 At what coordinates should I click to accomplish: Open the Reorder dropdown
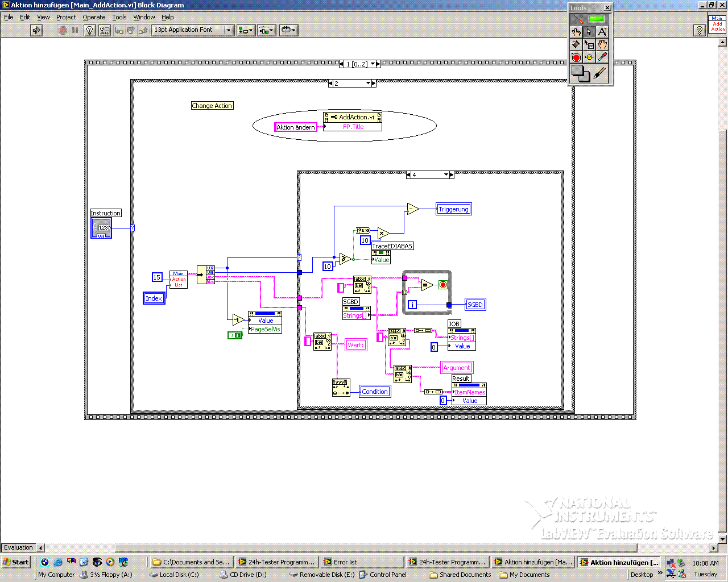(288, 30)
